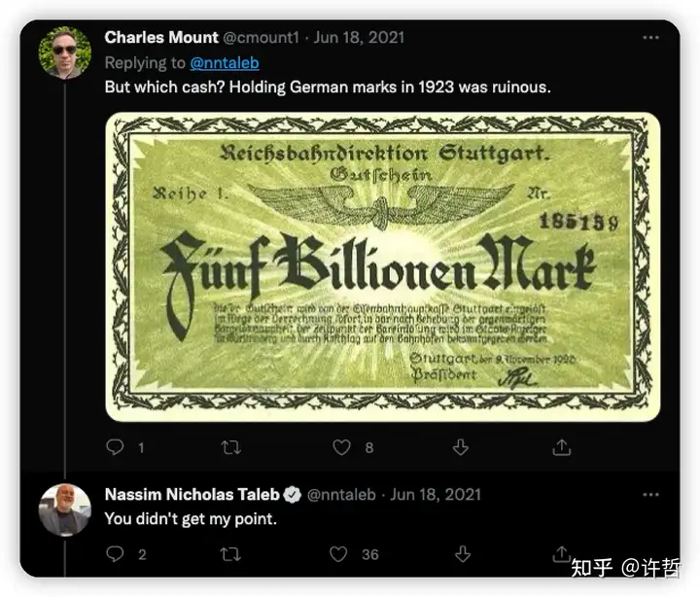Retweet Charles Mount's tweet
The height and width of the screenshot is (597, 700).
pyautogui.click(x=230, y=447)
